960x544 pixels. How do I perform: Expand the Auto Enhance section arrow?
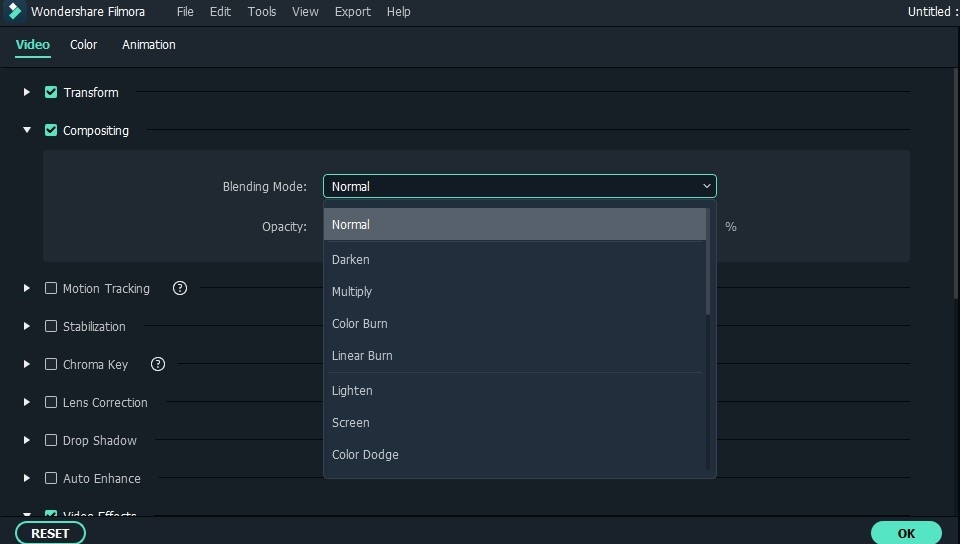[26, 478]
